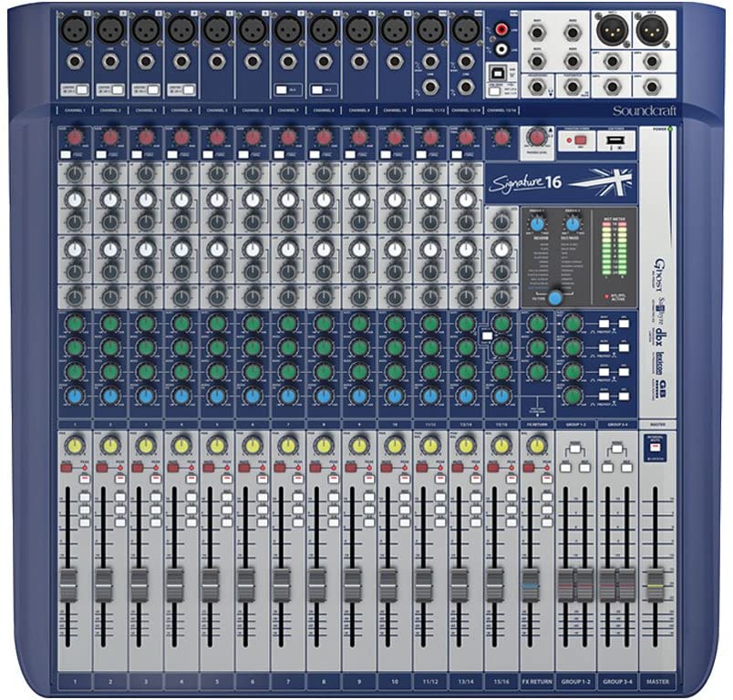Image resolution: width=733 pixels, height=700 pixels.
Task: Select a preset with the second effects selector knob
Action: [x=573, y=223]
